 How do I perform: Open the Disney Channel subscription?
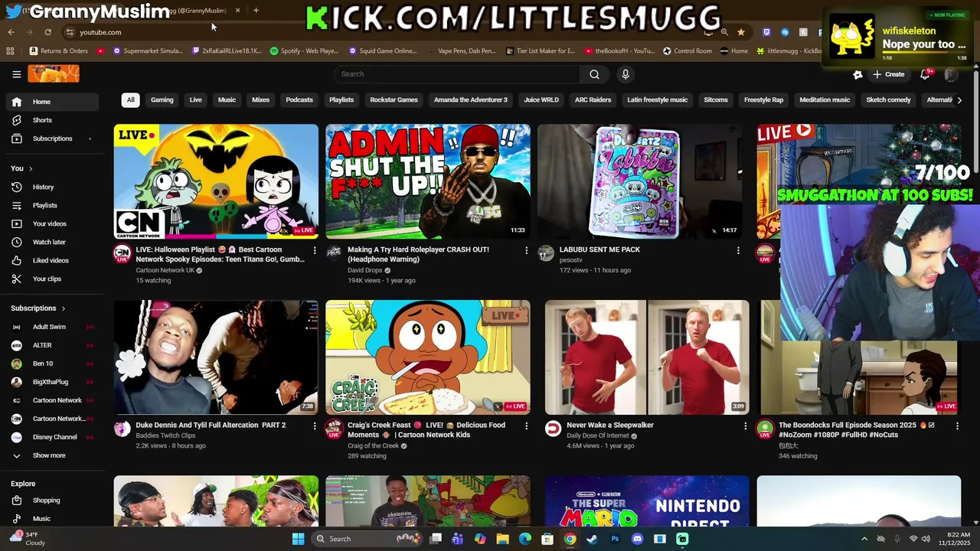(52, 437)
